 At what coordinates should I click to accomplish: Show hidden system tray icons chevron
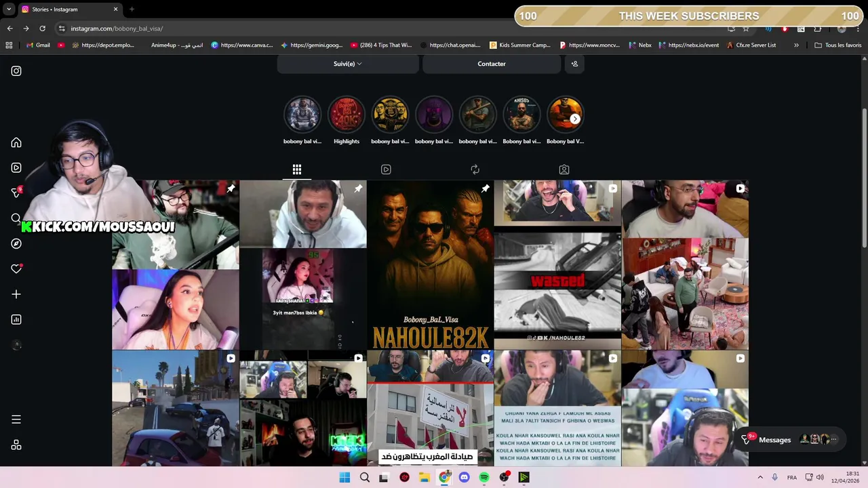[760, 477]
